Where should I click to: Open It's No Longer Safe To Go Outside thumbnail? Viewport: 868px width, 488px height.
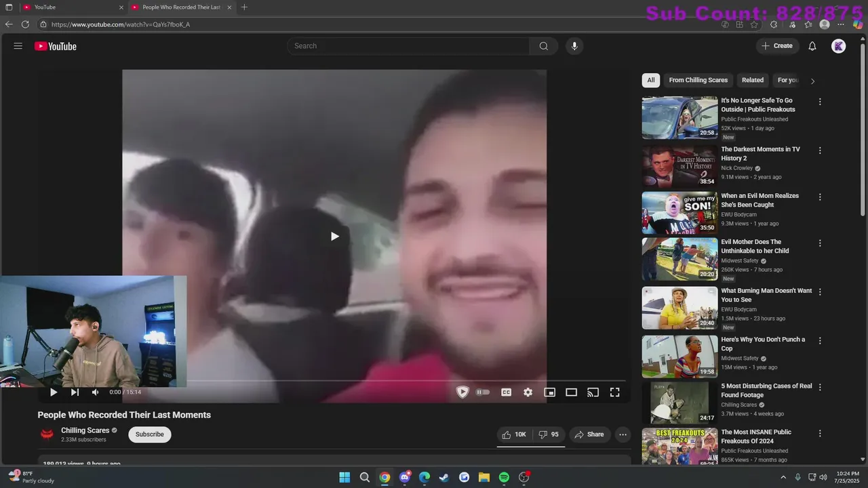point(679,118)
